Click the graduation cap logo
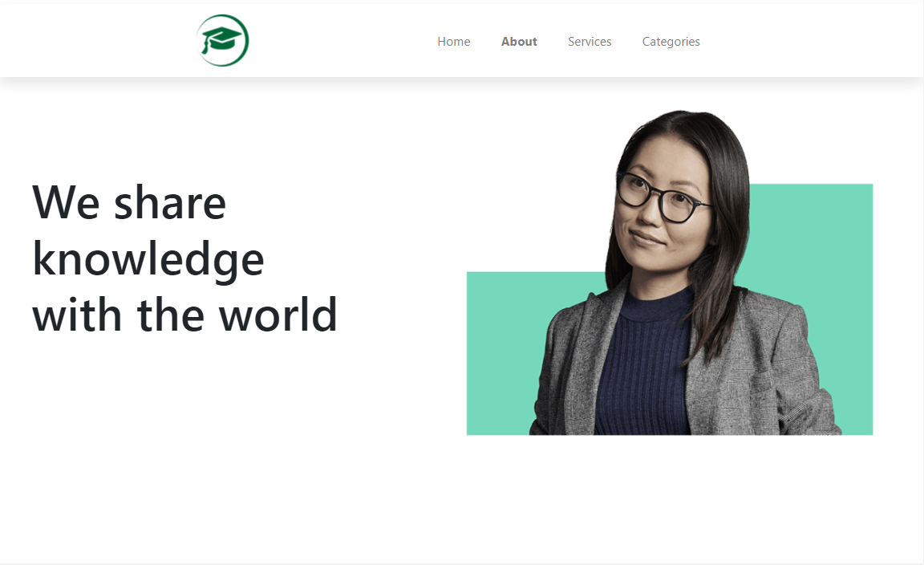 (x=222, y=41)
